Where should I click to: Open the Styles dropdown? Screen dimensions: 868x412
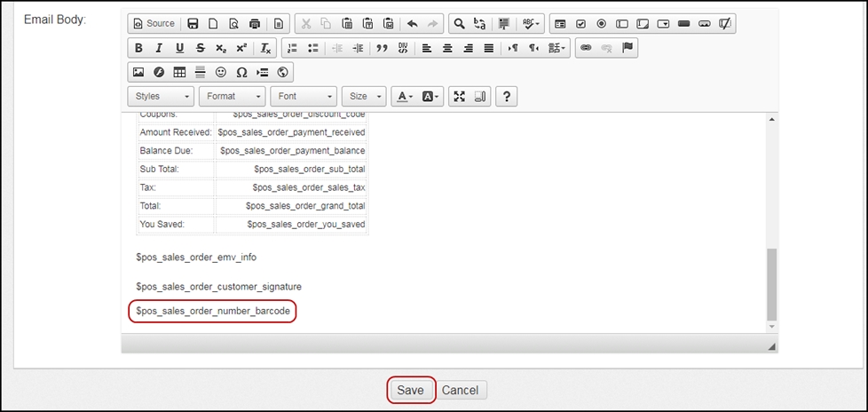coord(162,97)
